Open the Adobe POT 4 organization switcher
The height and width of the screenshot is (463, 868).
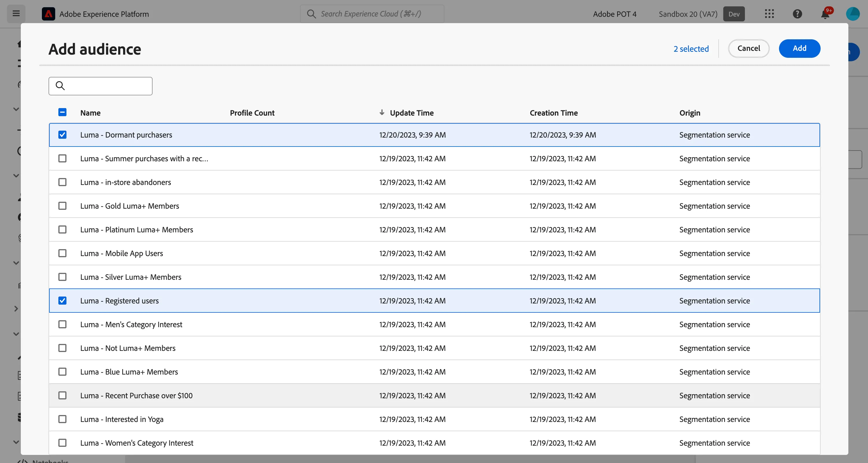click(615, 14)
